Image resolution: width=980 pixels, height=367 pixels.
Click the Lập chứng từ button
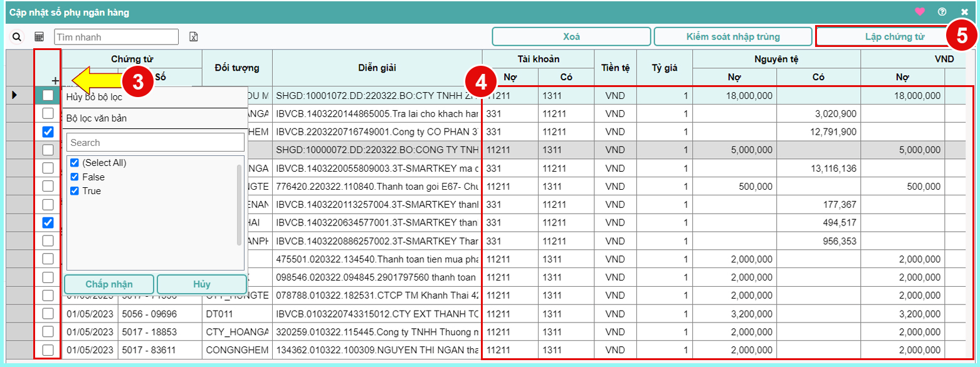[x=881, y=36]
